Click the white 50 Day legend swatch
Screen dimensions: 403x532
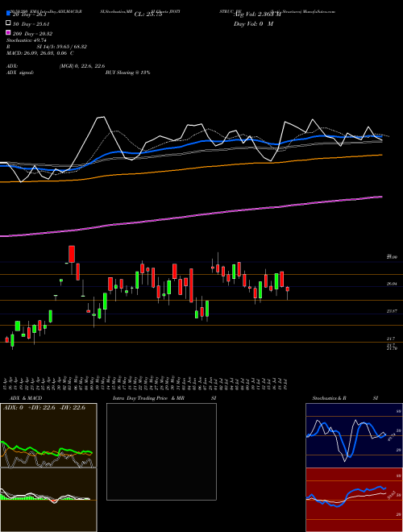click(9, 23)
